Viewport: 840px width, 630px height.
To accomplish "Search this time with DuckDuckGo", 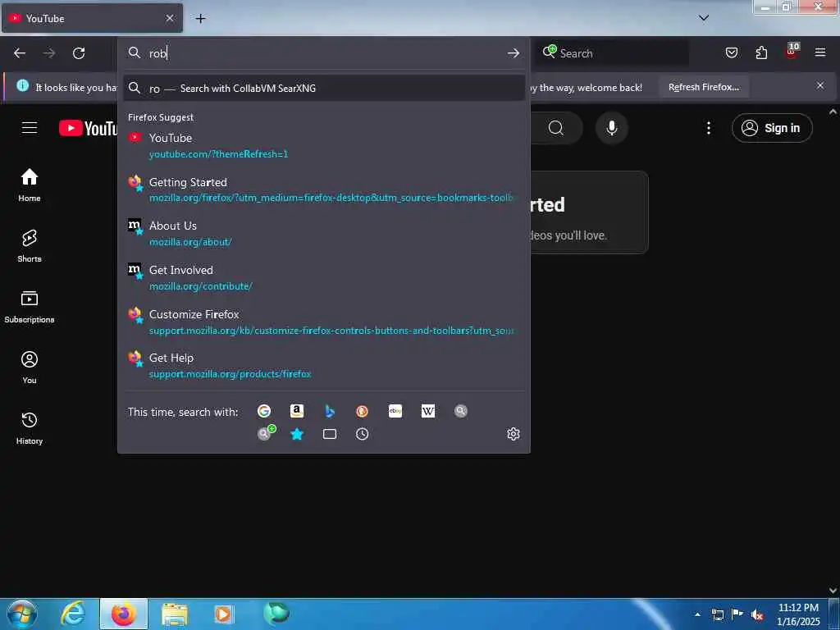I will coord(362,411).
